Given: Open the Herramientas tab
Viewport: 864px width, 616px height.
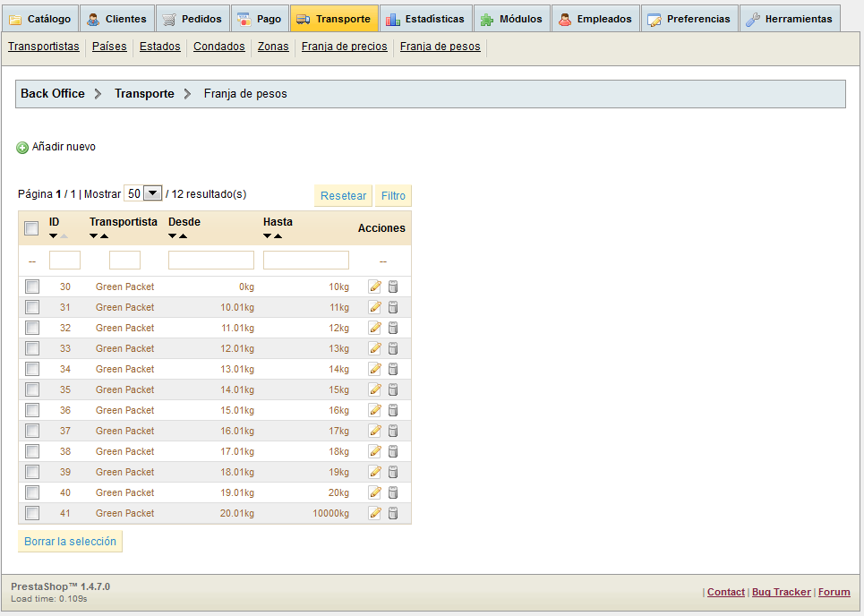Looking at the screenshot, I should click(x=790, y=19).
